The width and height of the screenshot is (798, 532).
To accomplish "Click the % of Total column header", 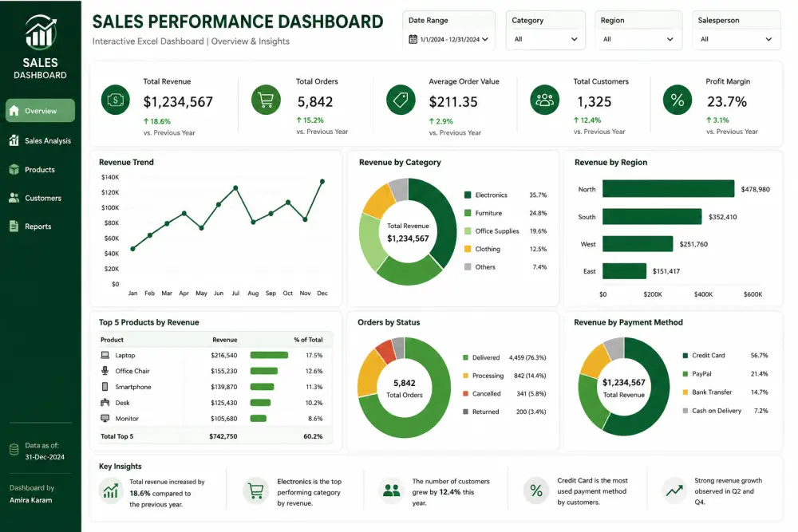I will point(308,340).
